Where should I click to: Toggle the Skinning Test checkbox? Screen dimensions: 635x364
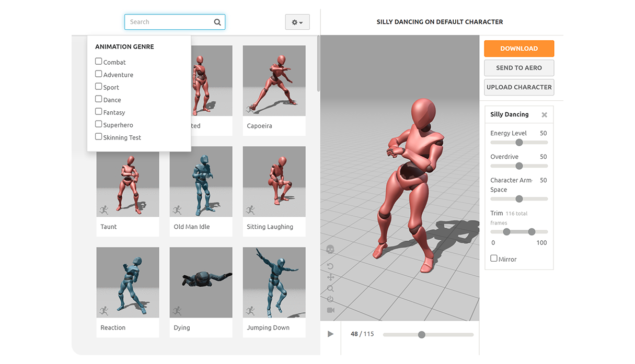(98, 136)
